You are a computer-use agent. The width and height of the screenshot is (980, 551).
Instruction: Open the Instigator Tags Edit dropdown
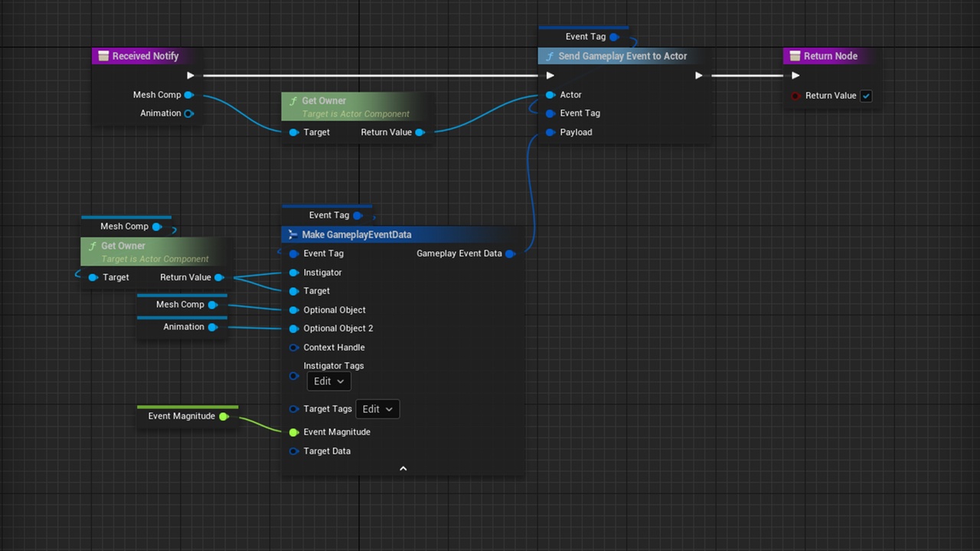click(x=329, y=381)
